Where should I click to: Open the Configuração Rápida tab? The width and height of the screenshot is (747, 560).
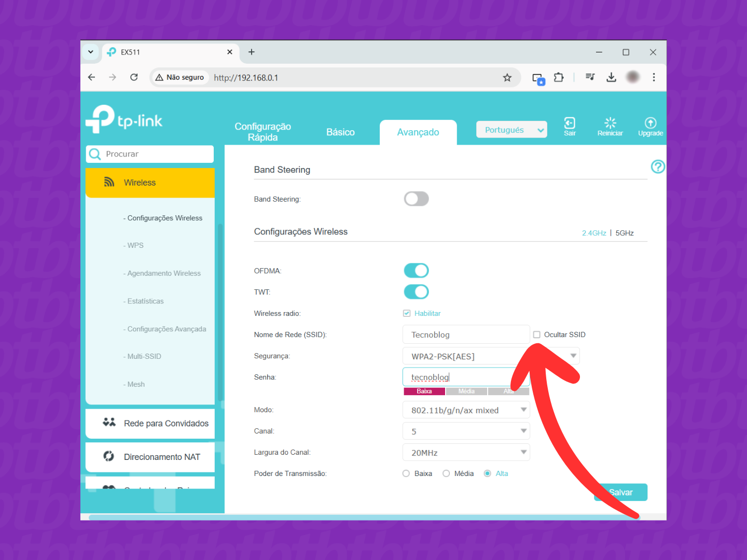(262, 132)
